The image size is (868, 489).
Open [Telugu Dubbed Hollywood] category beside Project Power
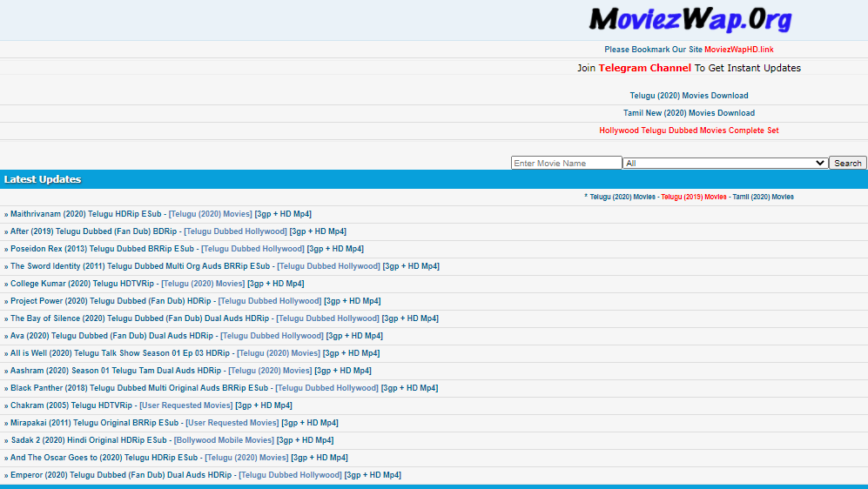(270, 301)
